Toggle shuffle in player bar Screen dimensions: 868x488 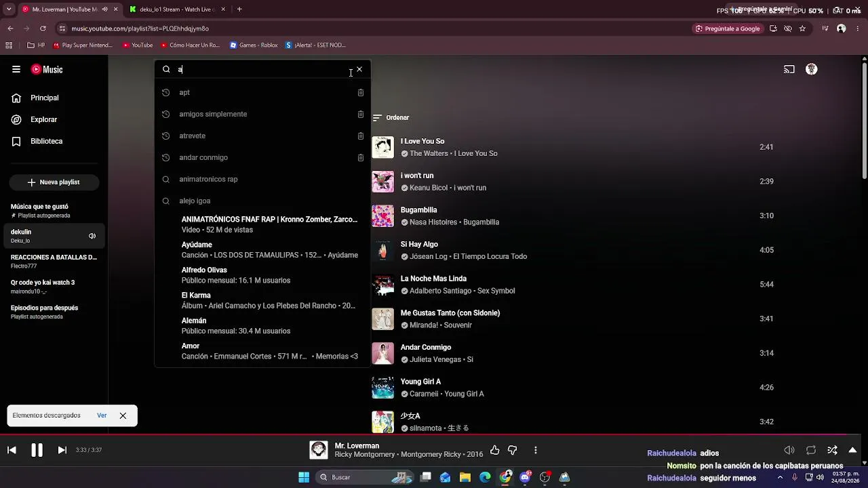pos(832,450)
